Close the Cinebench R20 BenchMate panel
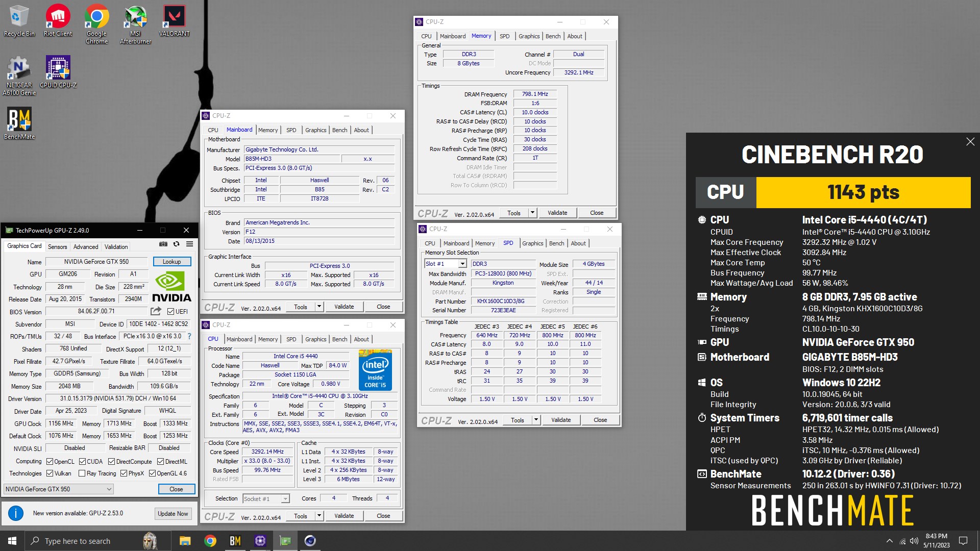Screen dimensions: 980x551 click(x=970, y=142)
